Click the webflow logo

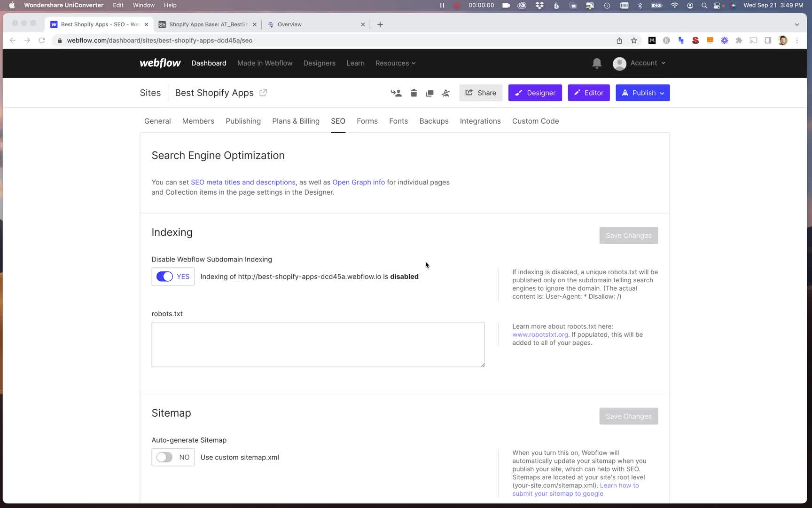tap(160, 63)
